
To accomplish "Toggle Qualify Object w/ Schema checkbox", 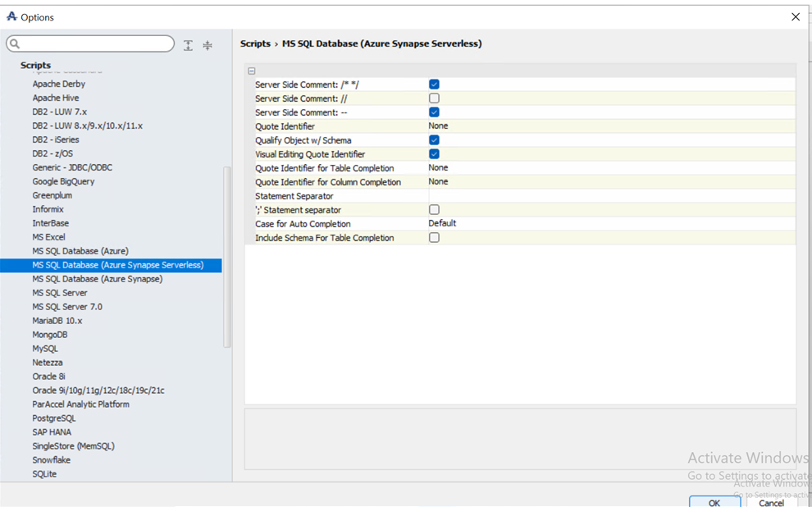I will pos(434,140).
